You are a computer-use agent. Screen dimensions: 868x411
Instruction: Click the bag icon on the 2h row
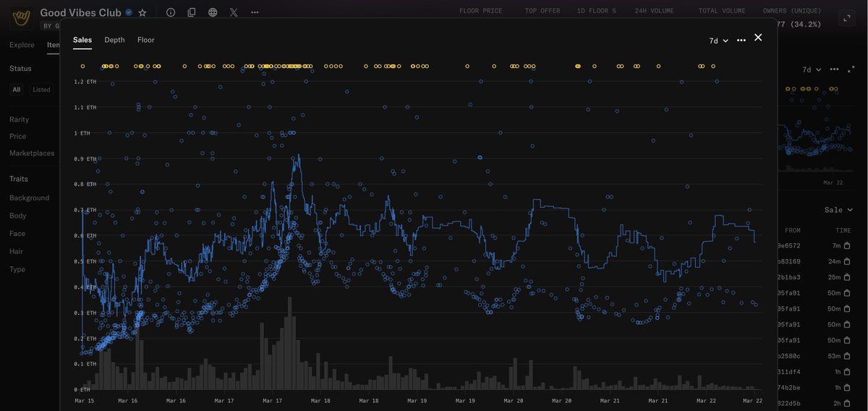coord(846,403)
